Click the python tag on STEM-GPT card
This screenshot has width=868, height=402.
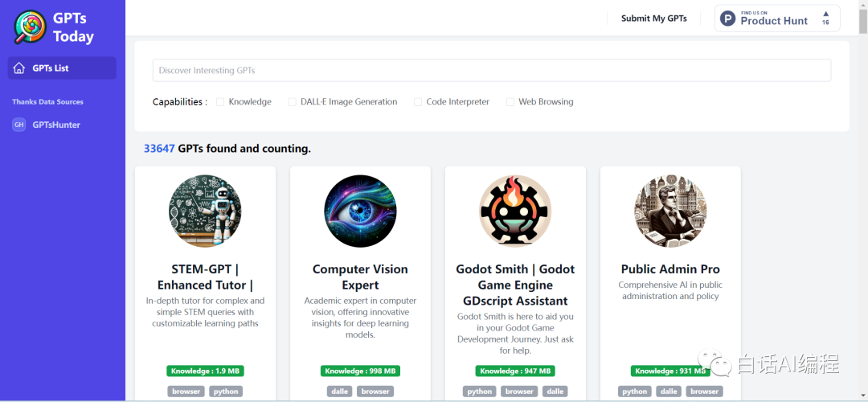tap(226, 392)
